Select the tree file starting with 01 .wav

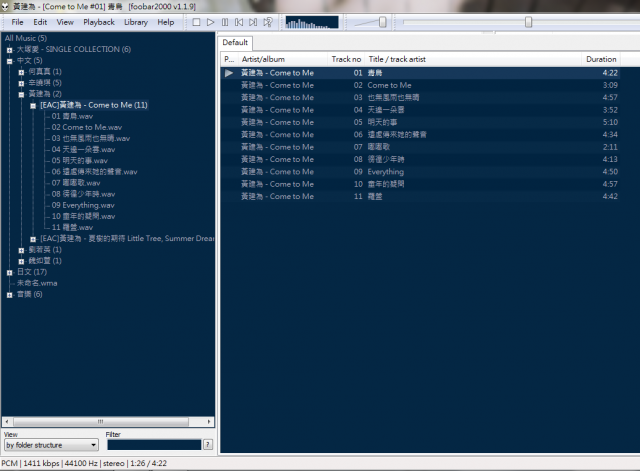click(x=72, y=116)
